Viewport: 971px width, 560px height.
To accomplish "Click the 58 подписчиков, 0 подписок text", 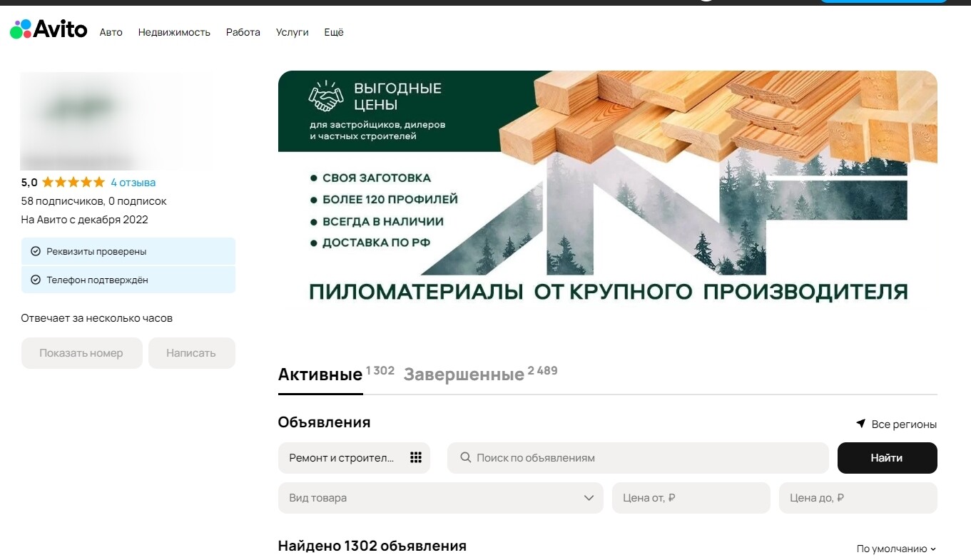I will (x=94, y=201).
